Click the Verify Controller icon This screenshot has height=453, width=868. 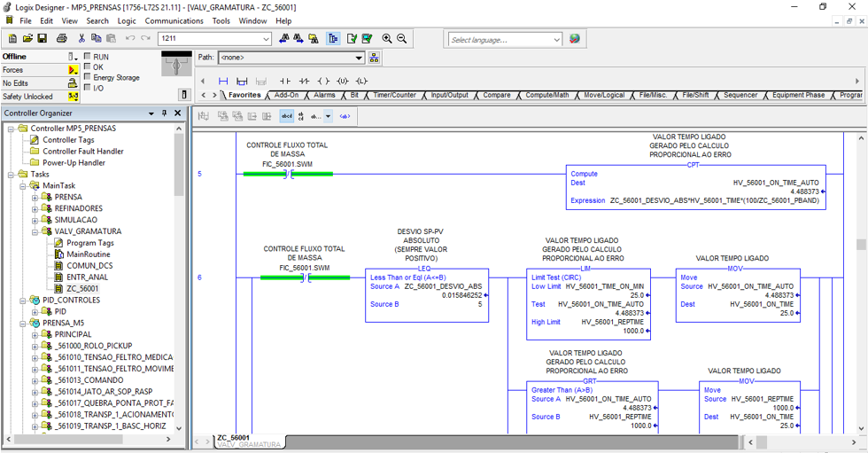click(x=367, y=38)
